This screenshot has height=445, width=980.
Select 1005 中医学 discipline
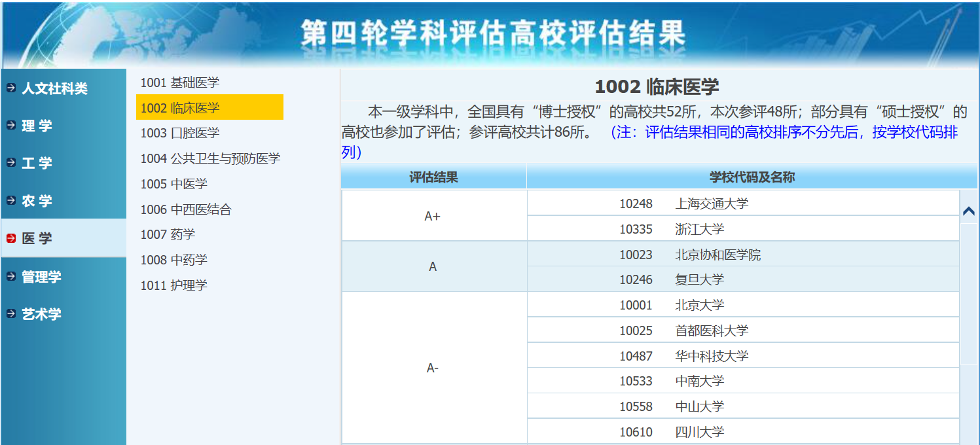tap(173, 184)
